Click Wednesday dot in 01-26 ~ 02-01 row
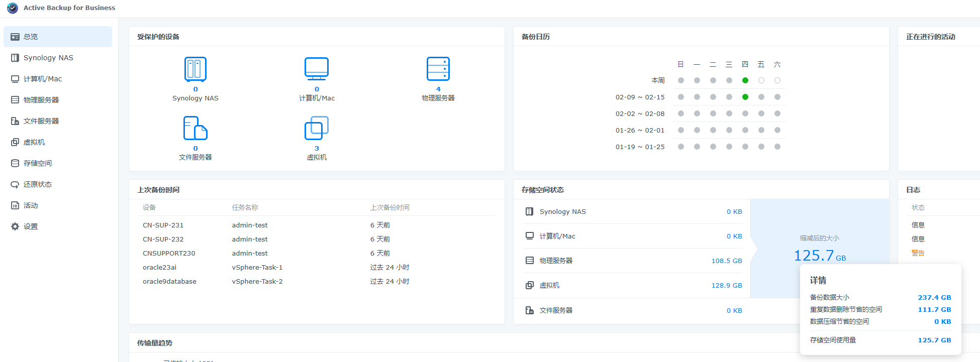 pyautogui.click(x=729, y=130)
